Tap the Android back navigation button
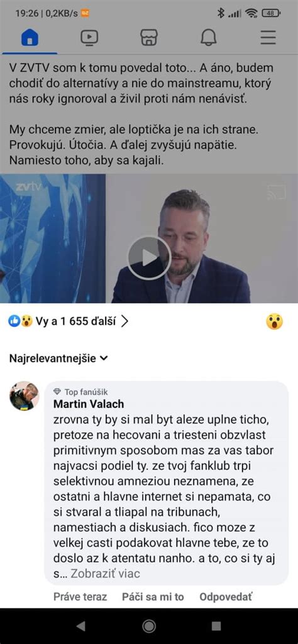Screen dimensions: 298x644 point(81,626)
